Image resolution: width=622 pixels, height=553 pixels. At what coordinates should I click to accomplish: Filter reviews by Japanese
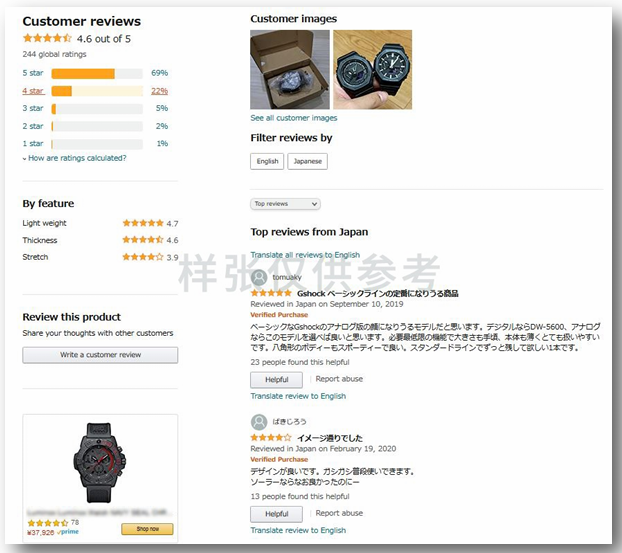click(x=307, y=161)
